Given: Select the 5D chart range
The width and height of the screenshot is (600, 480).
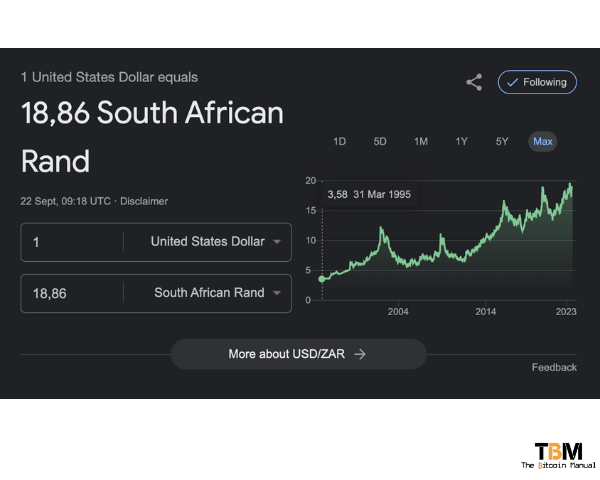Looking at the screenshot, I should [380, 142].
